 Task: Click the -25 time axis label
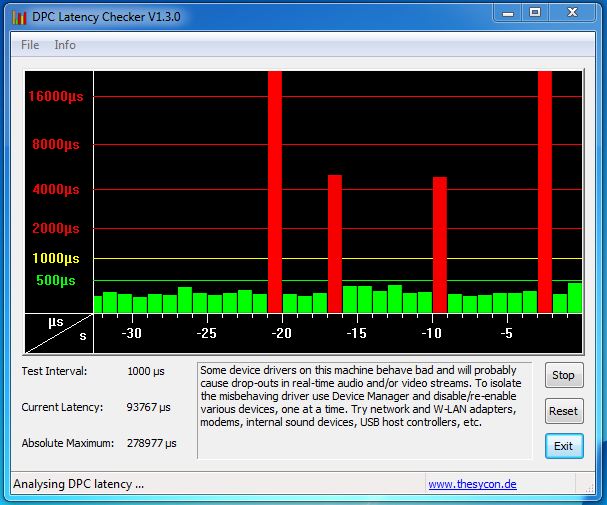point(206,333)
